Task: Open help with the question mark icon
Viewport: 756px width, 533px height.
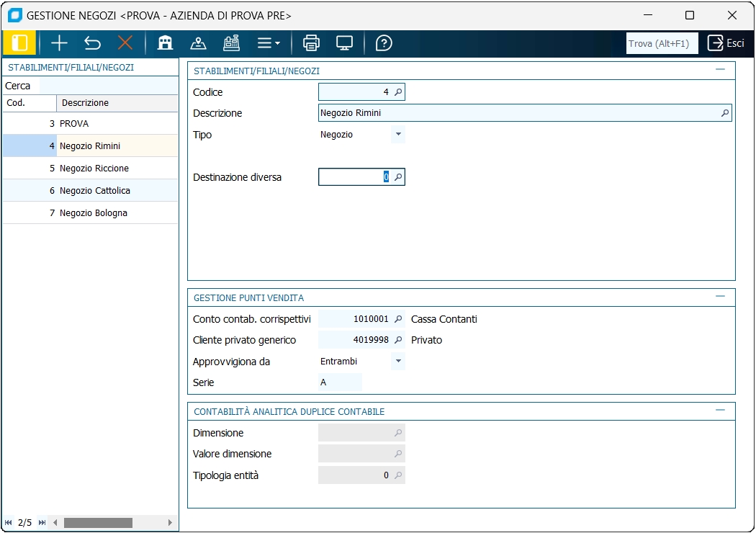Action: click(384, 43)
